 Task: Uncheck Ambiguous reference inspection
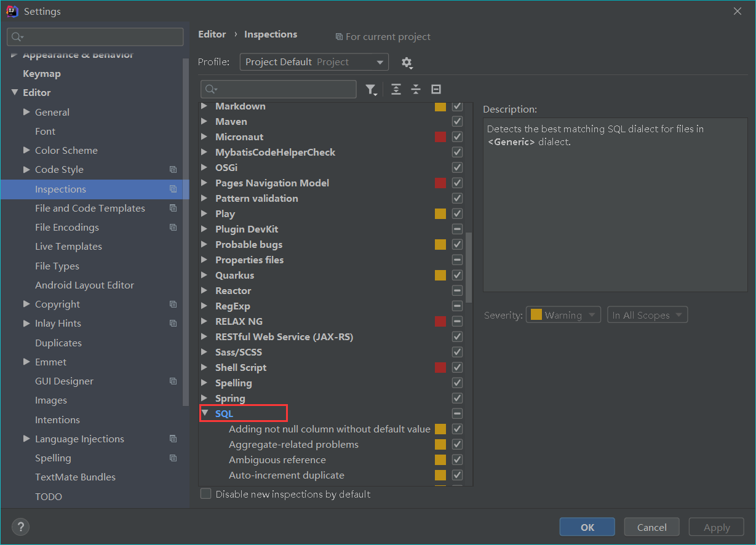coord(457,460)
